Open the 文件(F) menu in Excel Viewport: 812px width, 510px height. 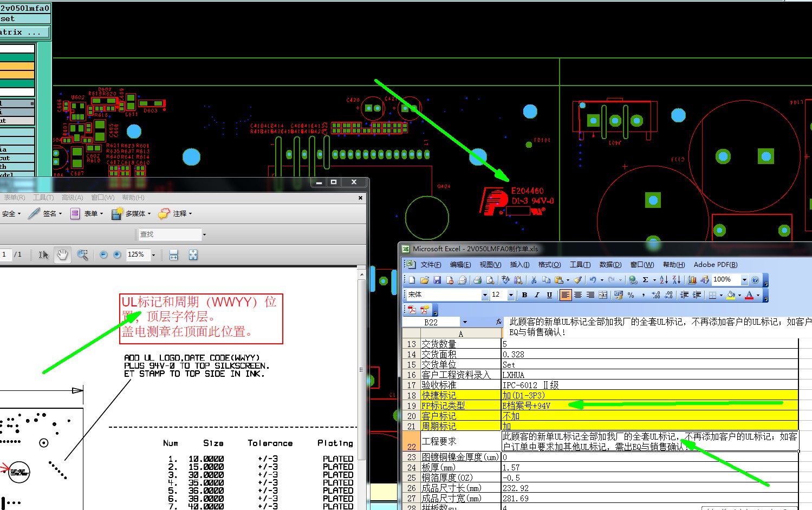tap(431, 265)
